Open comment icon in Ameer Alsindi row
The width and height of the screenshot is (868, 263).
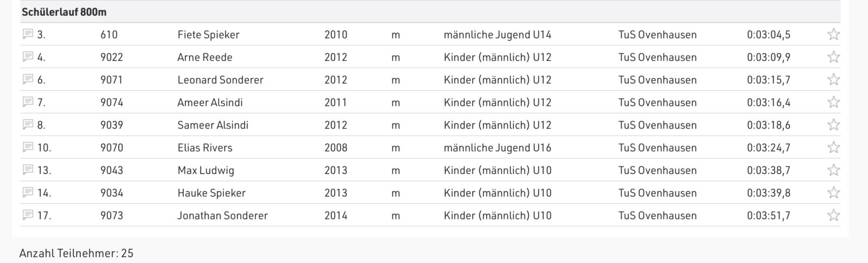click(x=28, y=102)
